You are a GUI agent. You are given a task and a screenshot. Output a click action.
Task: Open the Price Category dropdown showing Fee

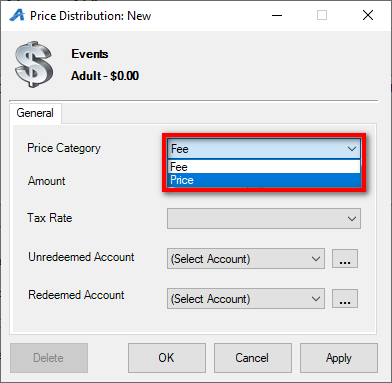click(x=264, y=149)
